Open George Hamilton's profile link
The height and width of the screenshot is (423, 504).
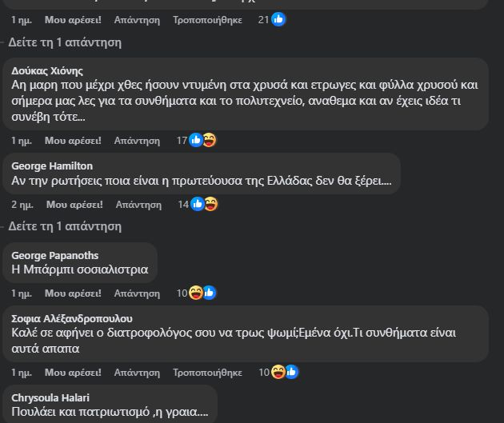(x=52, y=166)
